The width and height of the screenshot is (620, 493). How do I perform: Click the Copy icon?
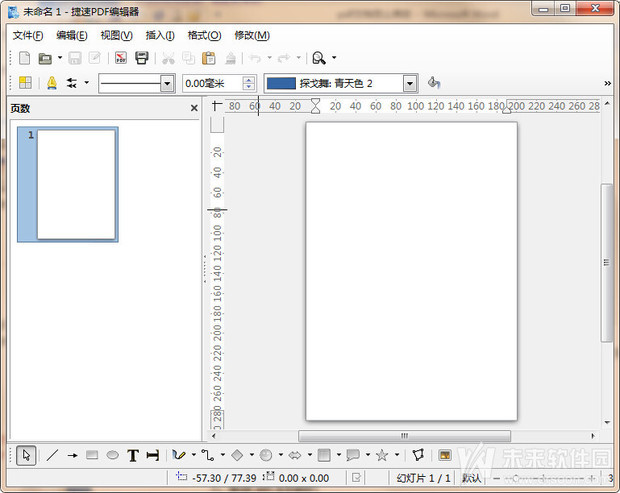(189, 59)
